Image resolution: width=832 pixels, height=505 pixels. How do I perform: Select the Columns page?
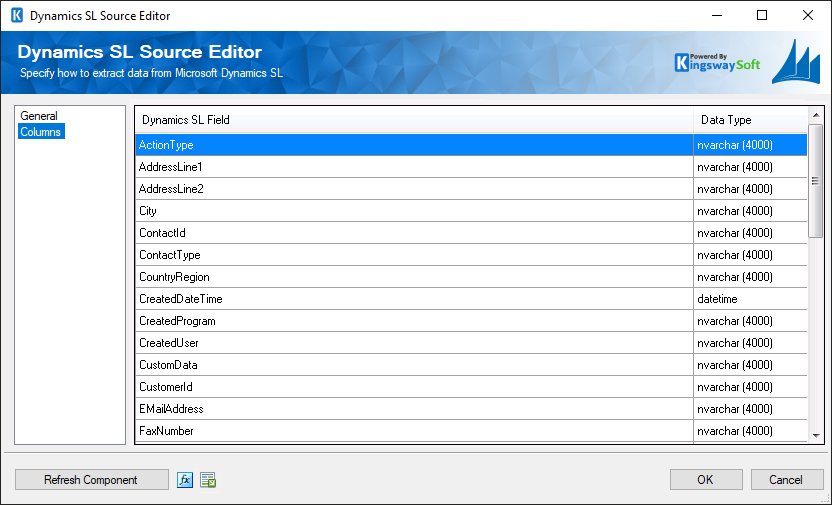41,132
